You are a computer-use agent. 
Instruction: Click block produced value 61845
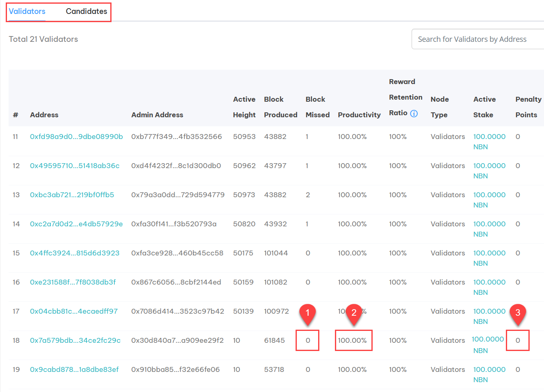coord(275,340)
